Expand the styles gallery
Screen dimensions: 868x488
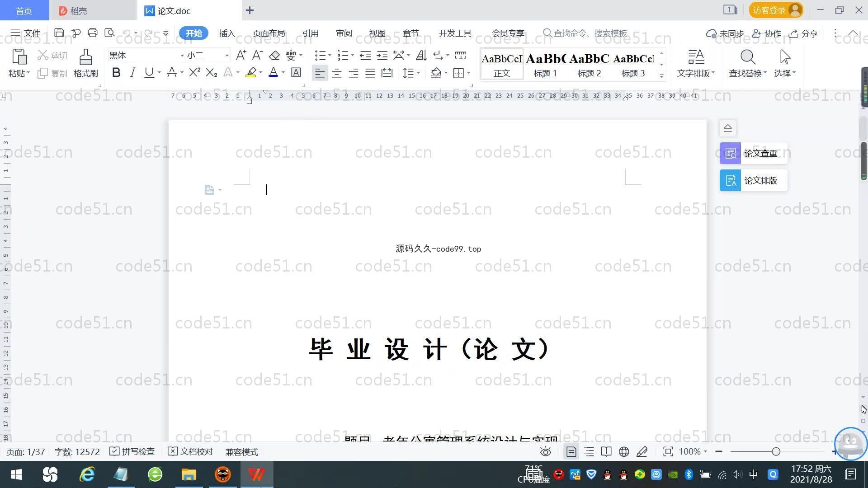click(661, 76)
